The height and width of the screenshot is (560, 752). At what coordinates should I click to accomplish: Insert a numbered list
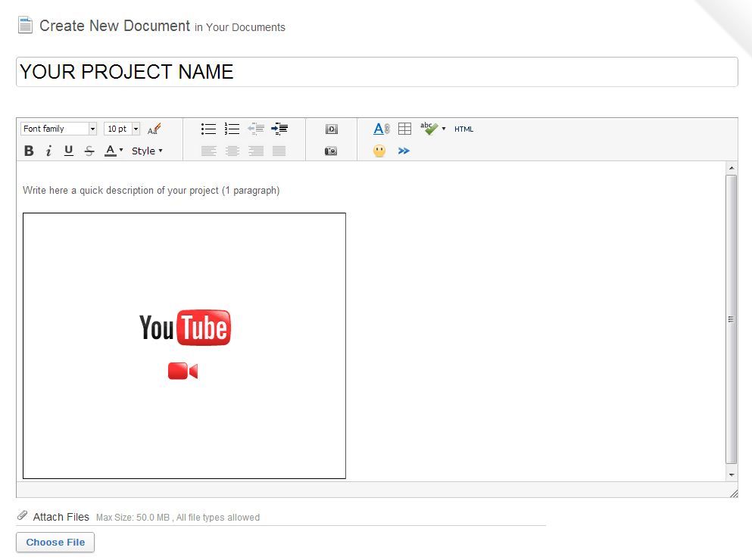pos(232,129)
